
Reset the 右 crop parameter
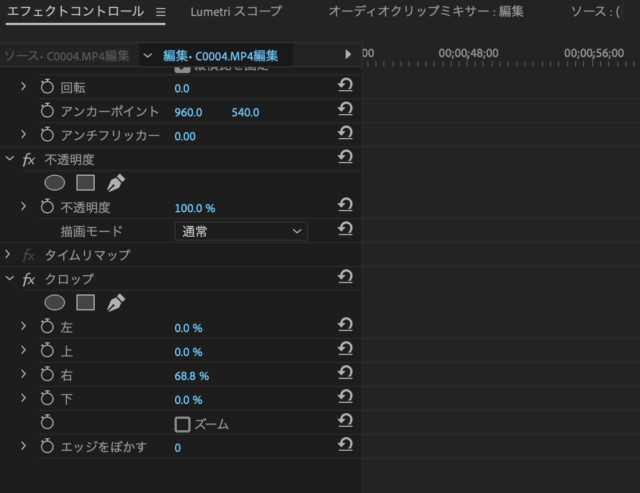345,373
